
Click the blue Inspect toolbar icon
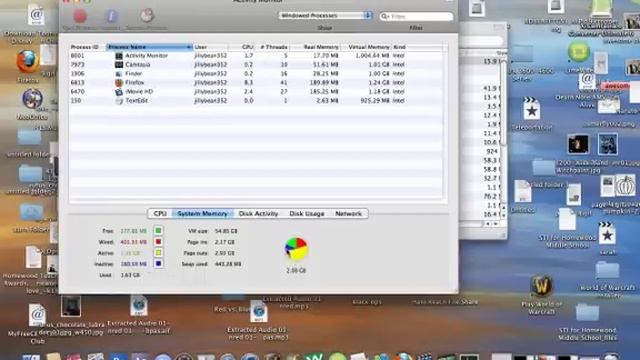click(111, 16)
